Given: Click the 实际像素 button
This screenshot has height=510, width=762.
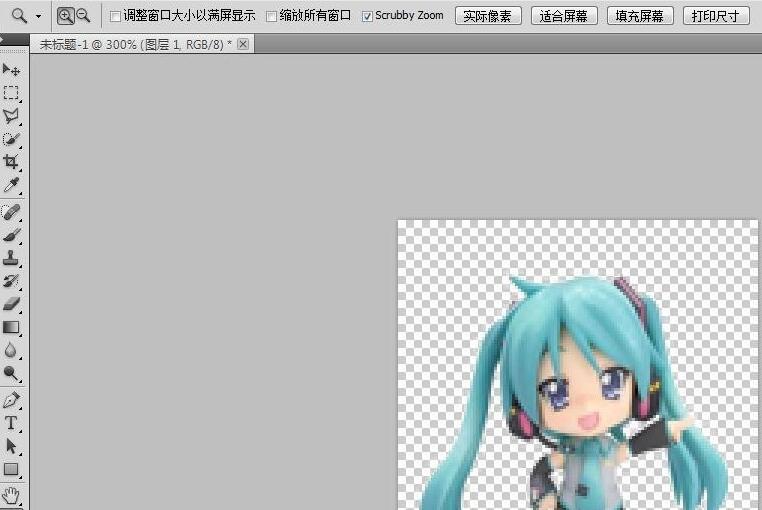Looking at the screenshot, I should point(488,16).
